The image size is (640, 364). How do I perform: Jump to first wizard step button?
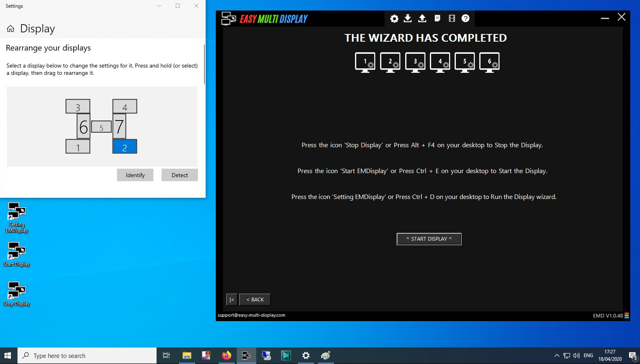tap(232, 300)
